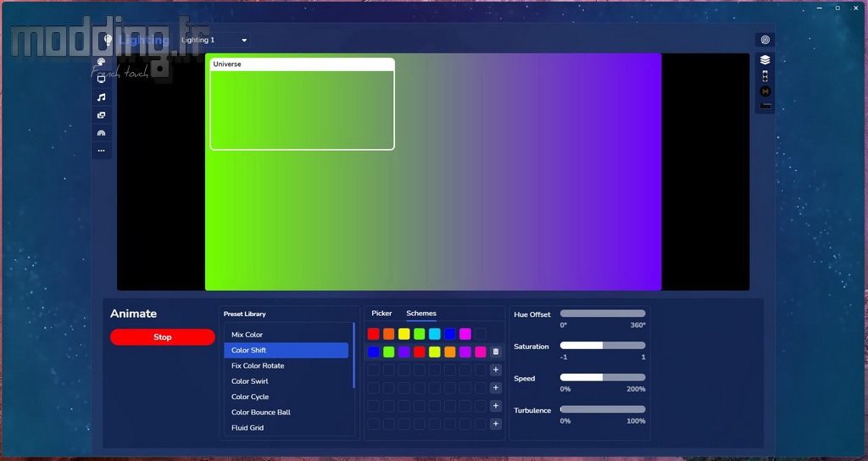
Task: Click the Hue Offset slider
Action: pos(603,314)
